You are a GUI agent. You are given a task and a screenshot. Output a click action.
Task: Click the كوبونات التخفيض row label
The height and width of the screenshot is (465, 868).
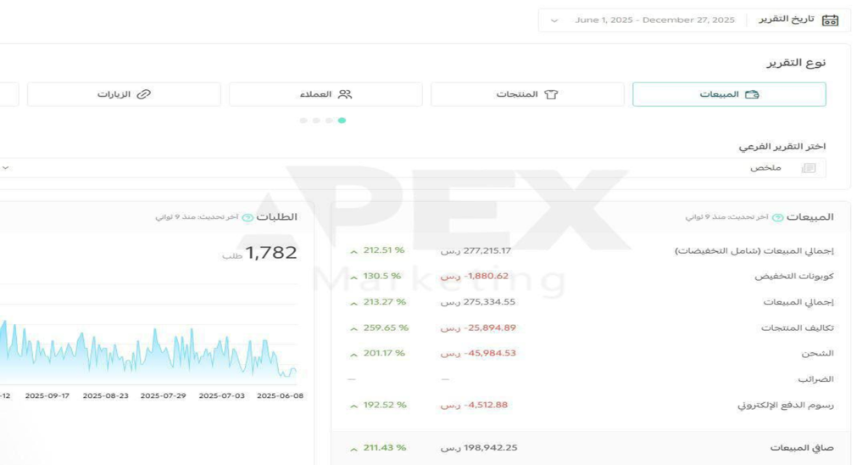(793, 276)
